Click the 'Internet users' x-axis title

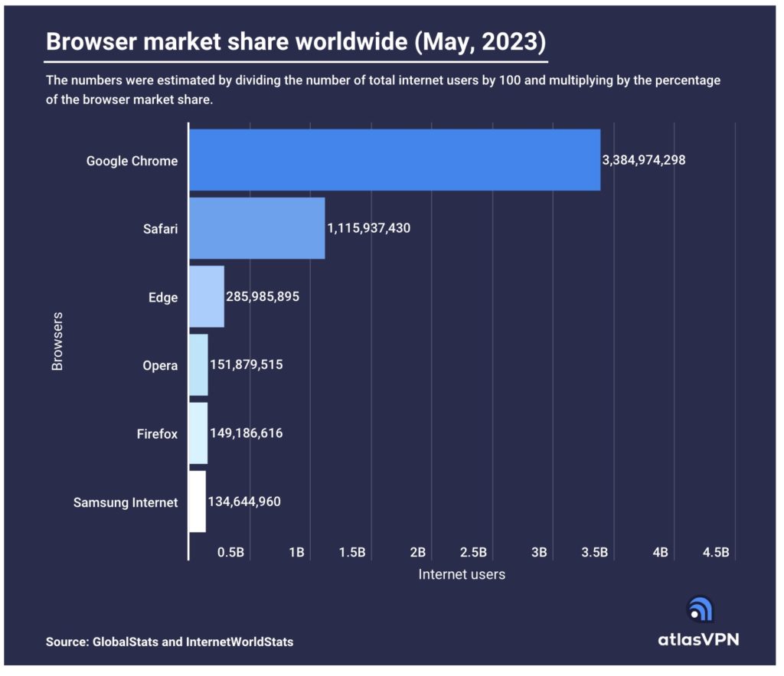462,573
